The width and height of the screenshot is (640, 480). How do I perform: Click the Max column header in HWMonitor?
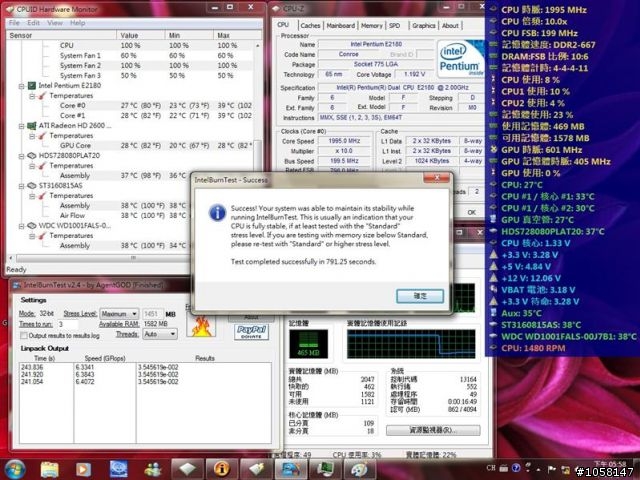[x=237, y=36]
